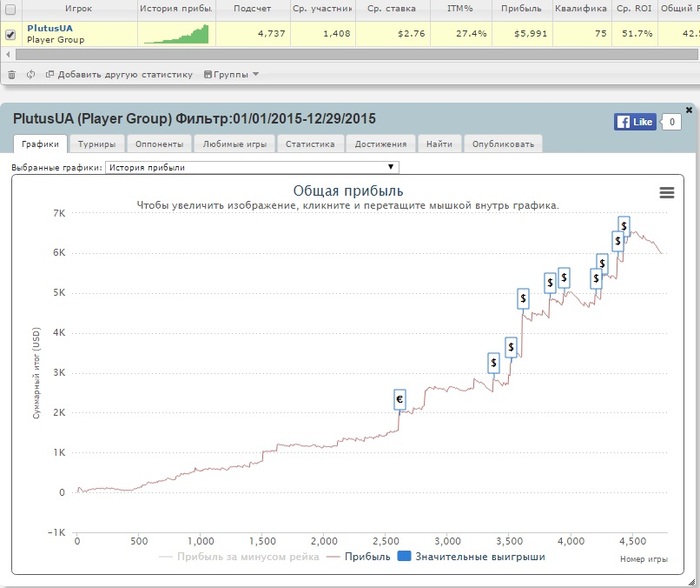This screenshot has height=588, width=700.
Task: Toggle 'Значительные выигрыши' legend series
Action: 471,557
